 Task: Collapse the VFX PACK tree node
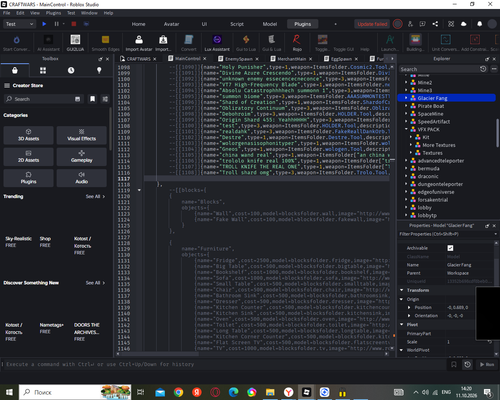406,129
